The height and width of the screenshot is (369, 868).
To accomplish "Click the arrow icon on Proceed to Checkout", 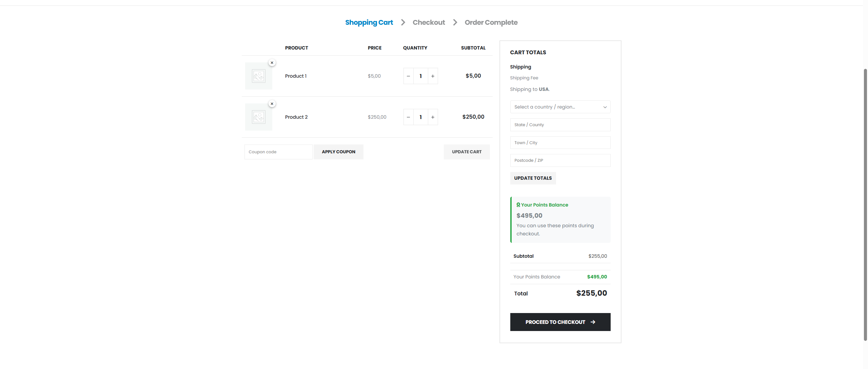I will (x=592, y=322).
